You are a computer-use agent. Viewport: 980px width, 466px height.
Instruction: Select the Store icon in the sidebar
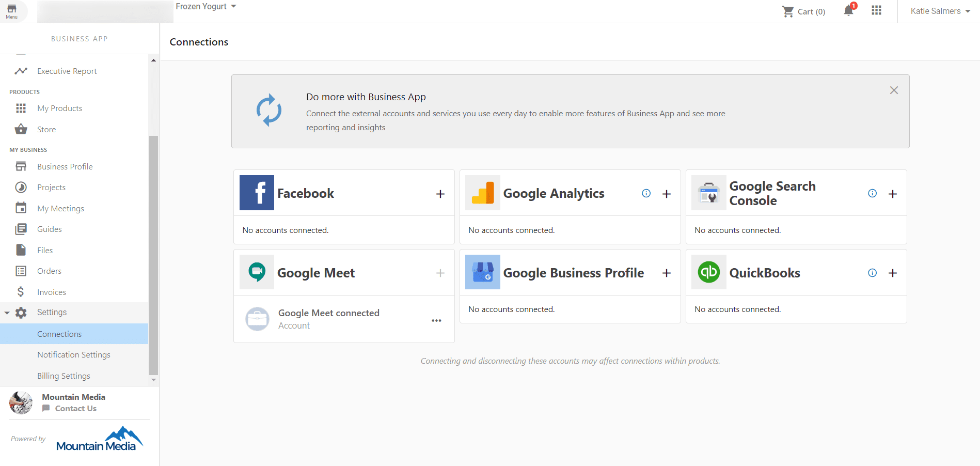[21, 129]
